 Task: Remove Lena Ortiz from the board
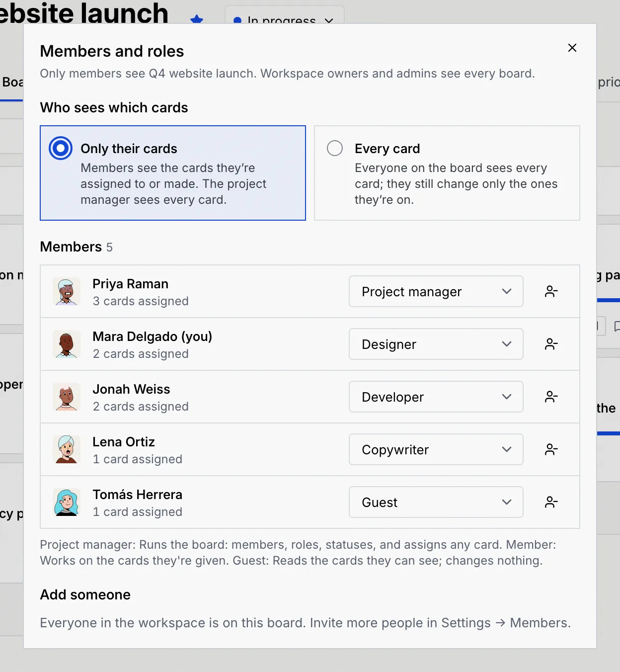pos(551,449)
